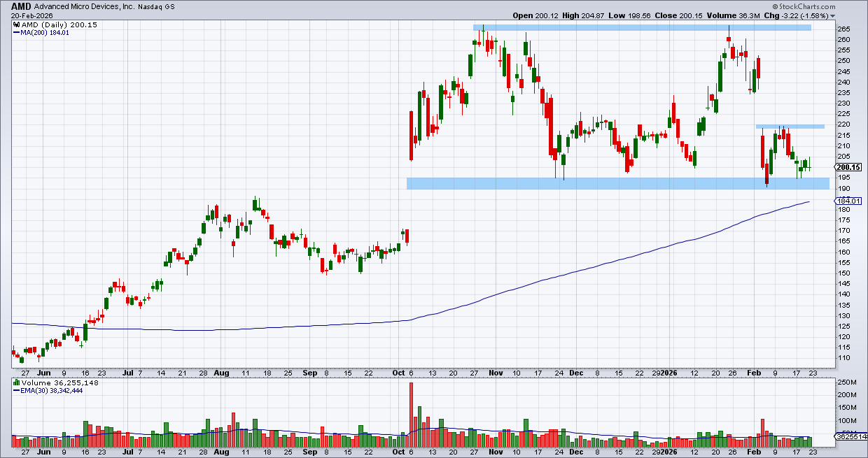868x458 pixels.
Task: Click the 150M volume axis label
Action: 846,408
